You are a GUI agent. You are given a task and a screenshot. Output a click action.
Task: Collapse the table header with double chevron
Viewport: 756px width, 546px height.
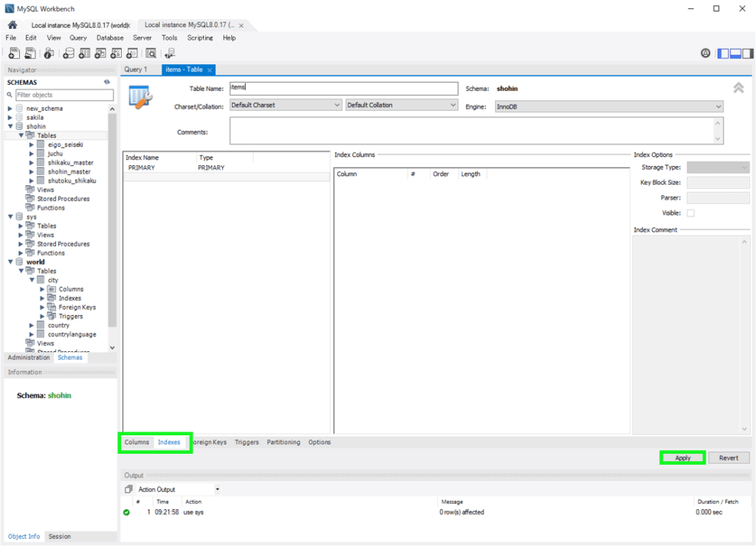(738, 88)
